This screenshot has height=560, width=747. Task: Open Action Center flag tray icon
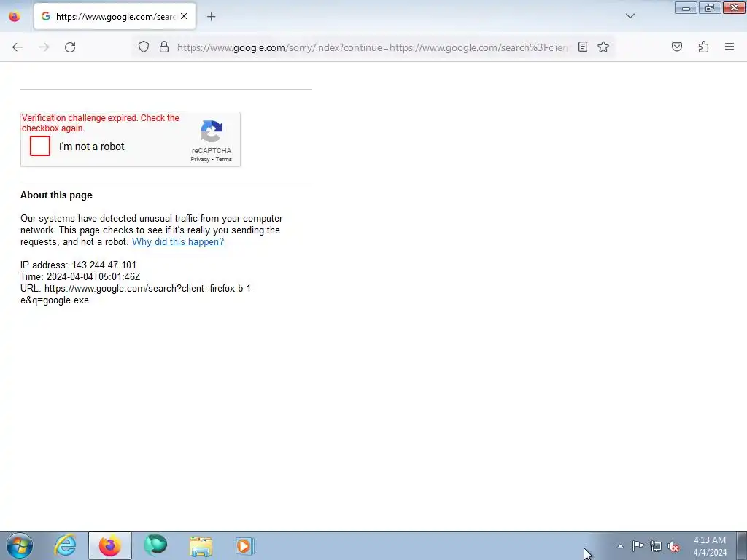[638, 546]
